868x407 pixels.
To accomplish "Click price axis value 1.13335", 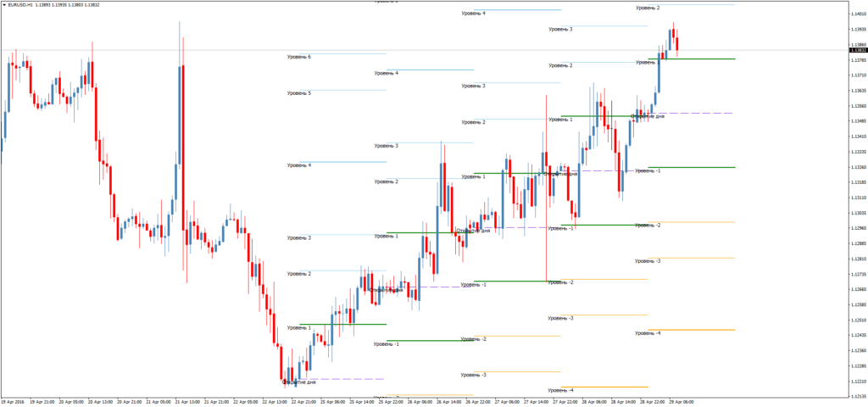I will [859, 152].
